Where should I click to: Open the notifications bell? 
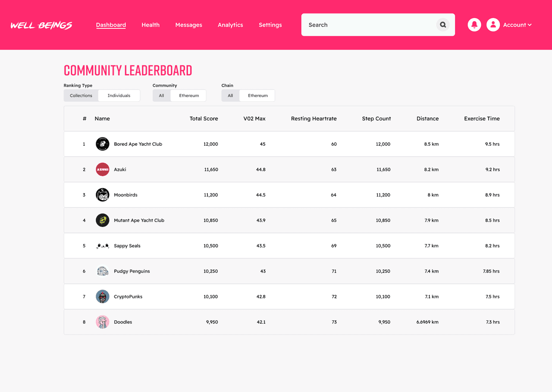click(x=474, y=25)
